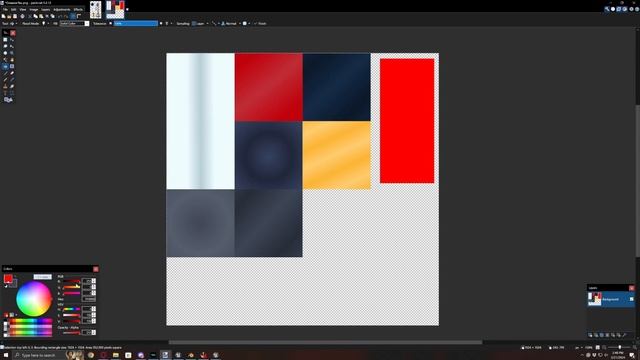Select the Lasso Select tool
This screenshot has width=640, height=360.
pos(5,46)
